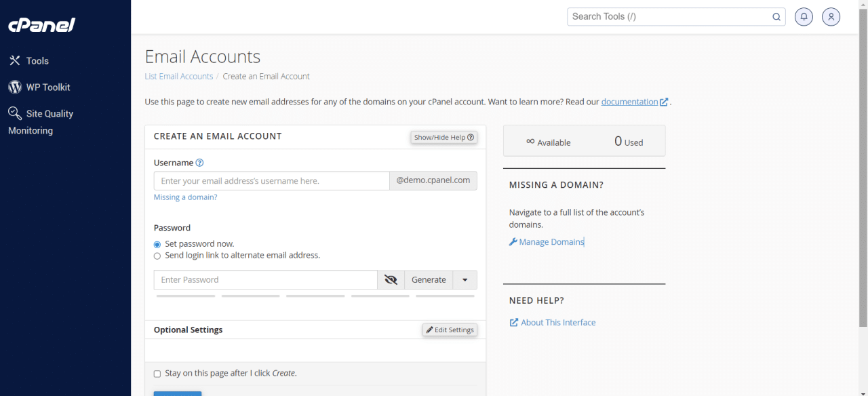Open the notifications bell
Image resolution: width=868 pixels, height=396 pixels.
click(x=804, y=16)
